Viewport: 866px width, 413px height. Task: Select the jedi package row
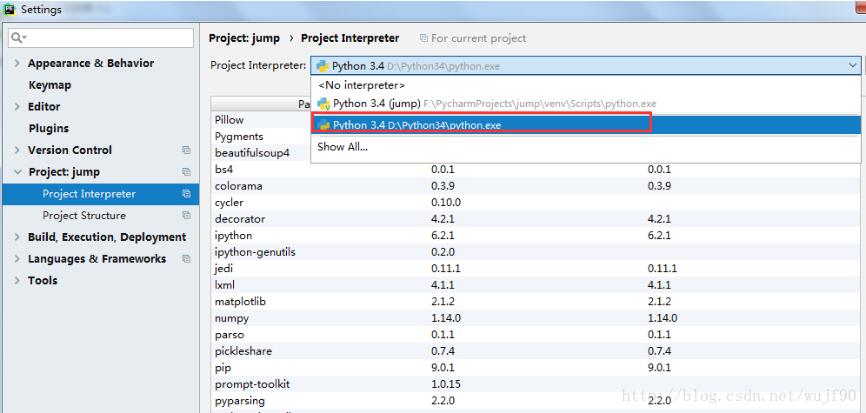(x=535, y=268)
